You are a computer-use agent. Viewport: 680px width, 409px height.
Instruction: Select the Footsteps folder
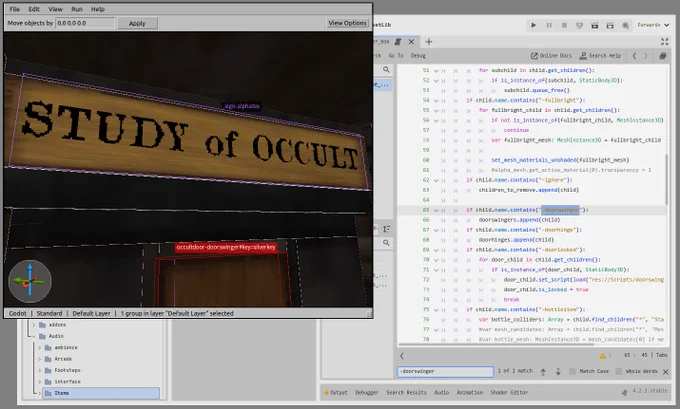tap(67, 370)
